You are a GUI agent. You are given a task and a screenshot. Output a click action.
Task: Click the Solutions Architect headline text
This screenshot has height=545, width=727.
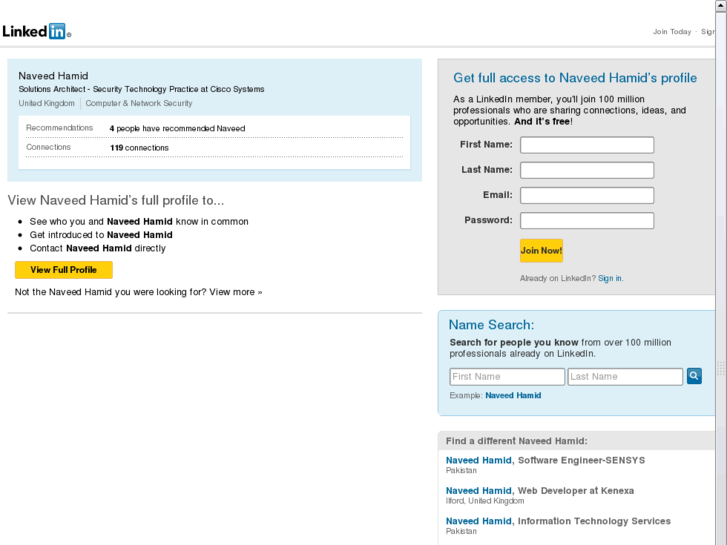coord(141,89)
